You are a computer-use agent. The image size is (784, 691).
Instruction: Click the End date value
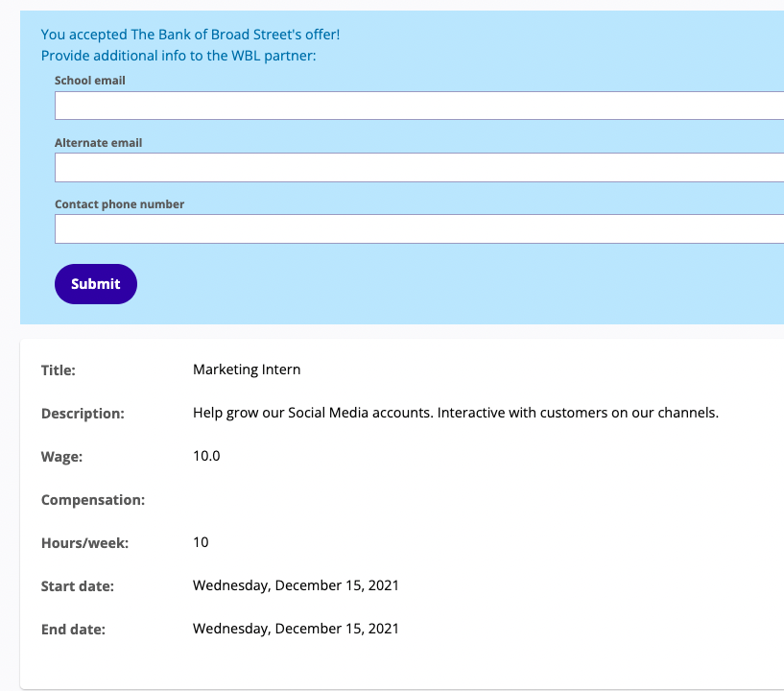tap(296, 629)
